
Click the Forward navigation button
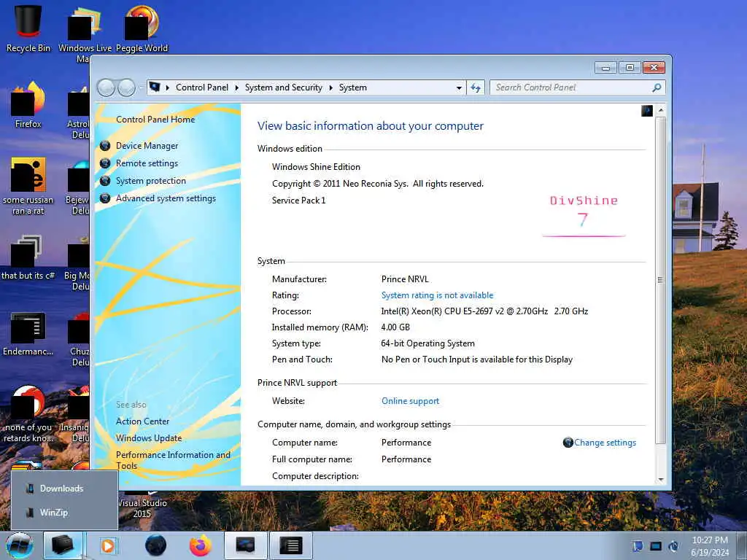tap(126, 87)
